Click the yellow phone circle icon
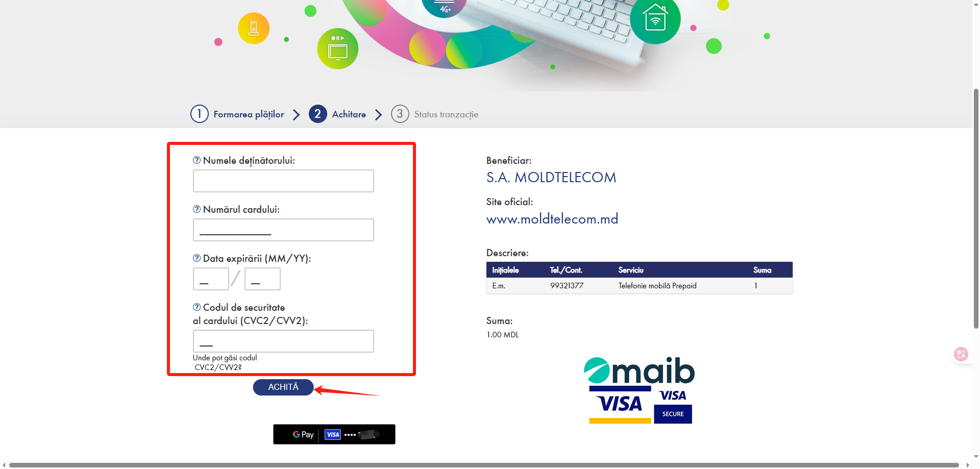The height and width of the screenshot is (469, 980). point(254,28)
